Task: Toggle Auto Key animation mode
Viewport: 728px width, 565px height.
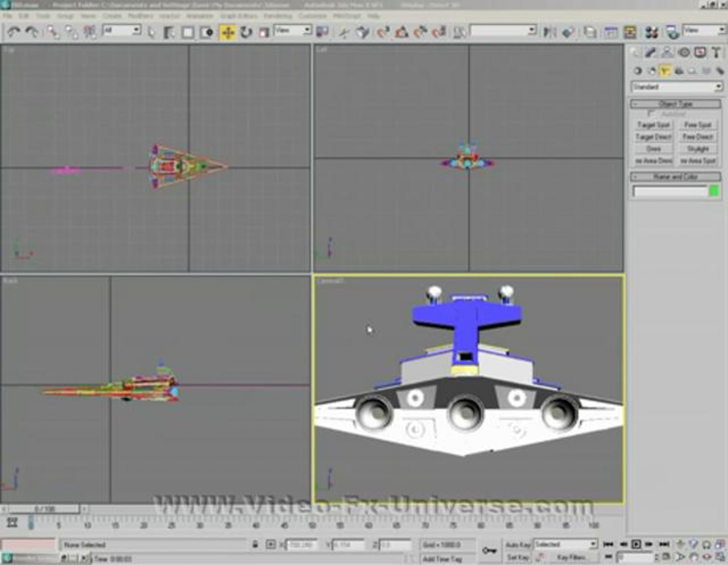Action: tap(518, 545)
